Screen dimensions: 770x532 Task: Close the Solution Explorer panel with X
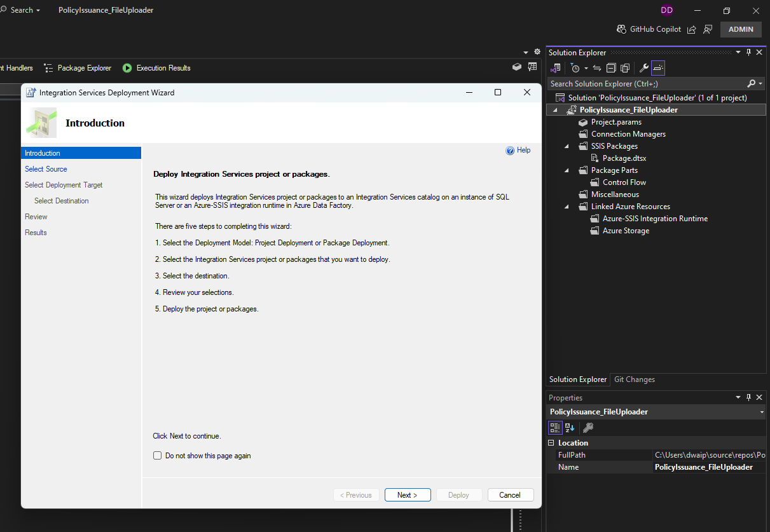[x=759, y=53]
